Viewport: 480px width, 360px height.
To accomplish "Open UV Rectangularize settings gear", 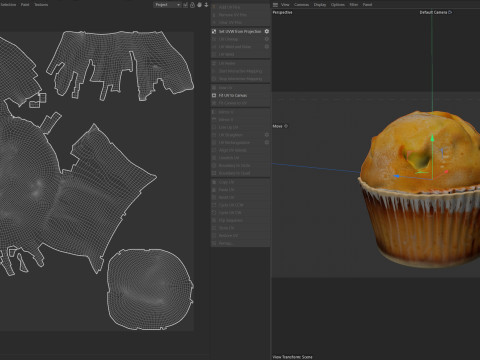I will pyautogui.click(x=267, y=143).
